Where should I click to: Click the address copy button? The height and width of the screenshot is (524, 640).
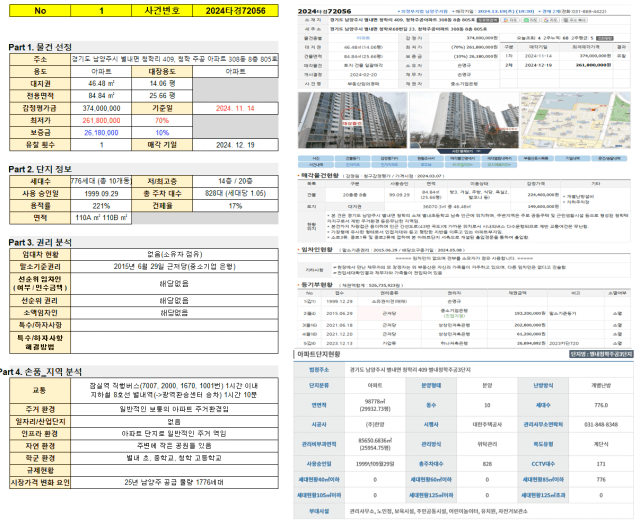(575, 20)
